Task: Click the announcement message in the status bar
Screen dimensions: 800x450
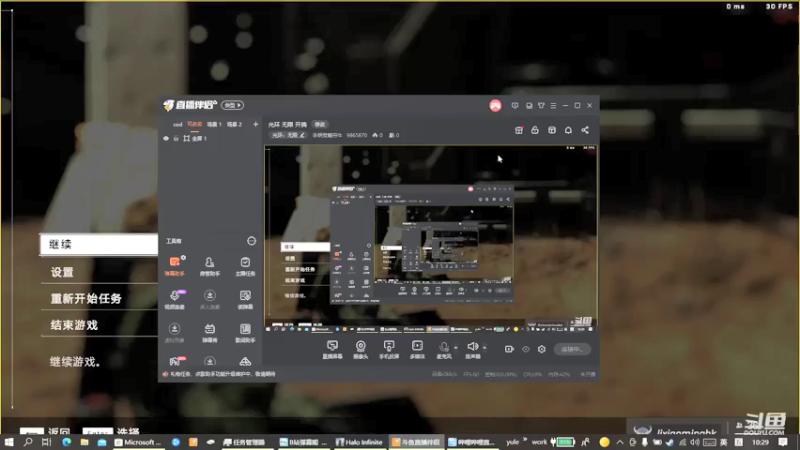Action: [x=223, y=374]
